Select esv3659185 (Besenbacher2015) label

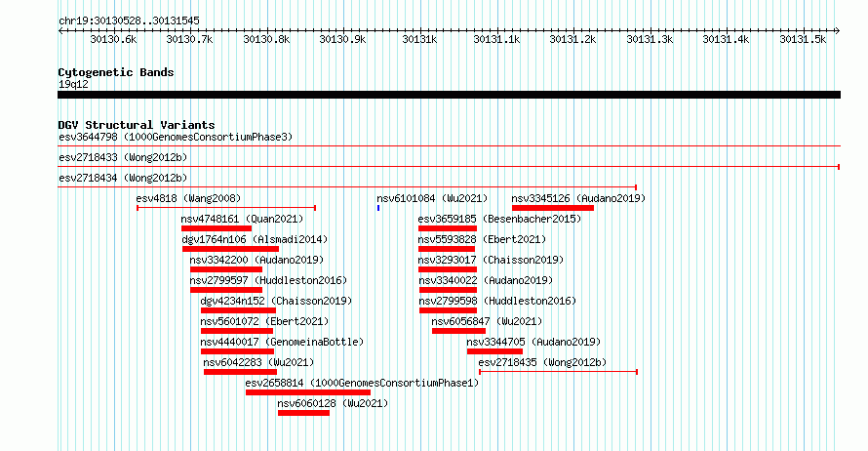point(499,219)
